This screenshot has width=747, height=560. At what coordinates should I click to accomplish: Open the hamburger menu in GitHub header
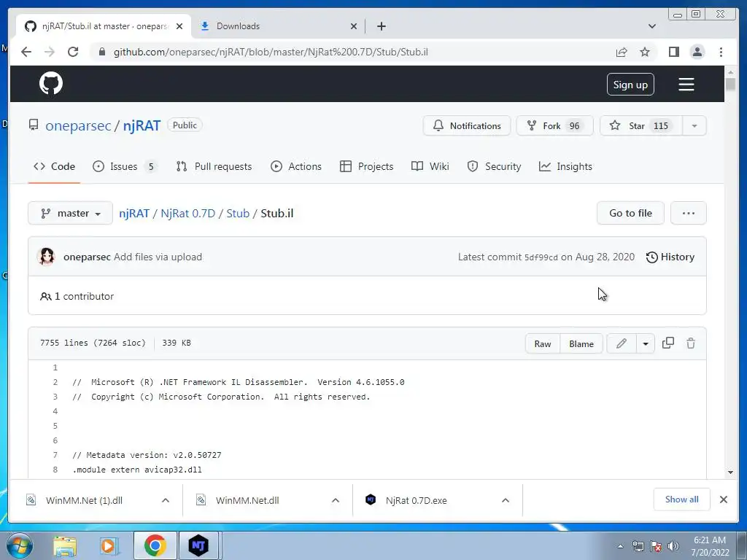(686, 85)
